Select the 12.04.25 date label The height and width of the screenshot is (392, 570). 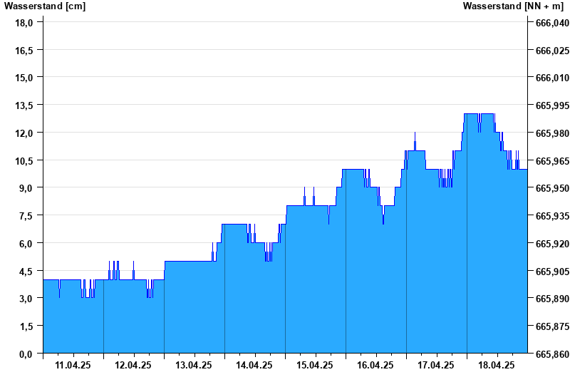pos(133,366)
